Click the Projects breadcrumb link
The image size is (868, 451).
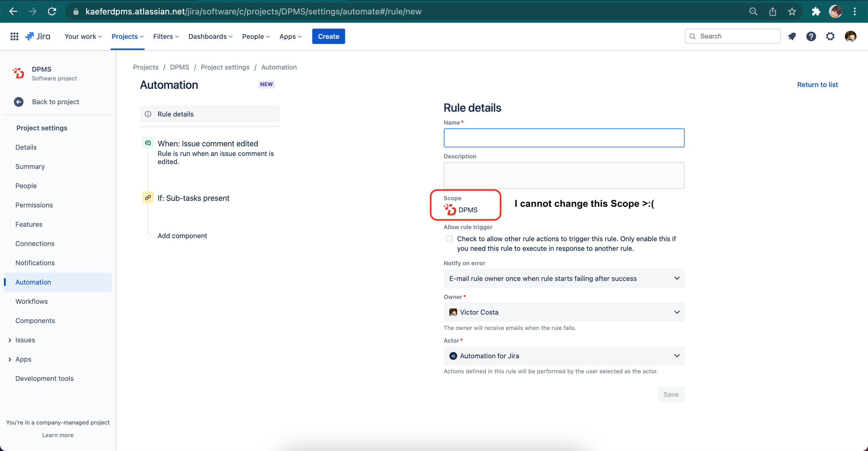click(146, 67)
